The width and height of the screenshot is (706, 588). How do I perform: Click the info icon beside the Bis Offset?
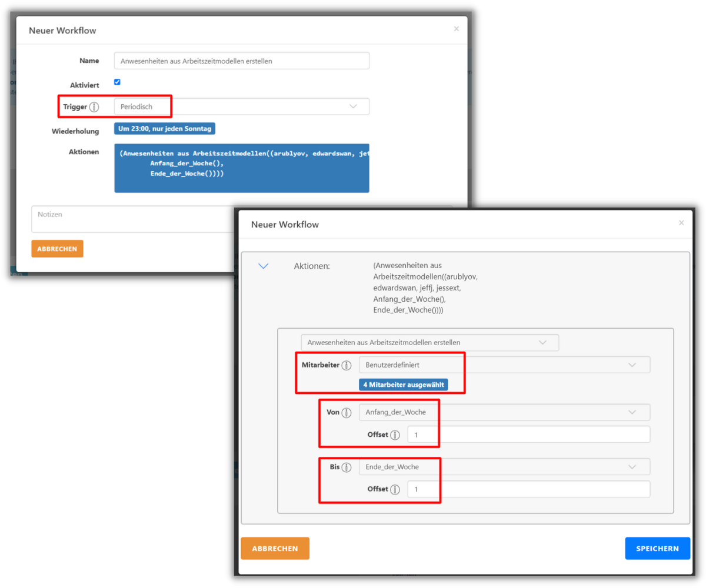(395, 489)
